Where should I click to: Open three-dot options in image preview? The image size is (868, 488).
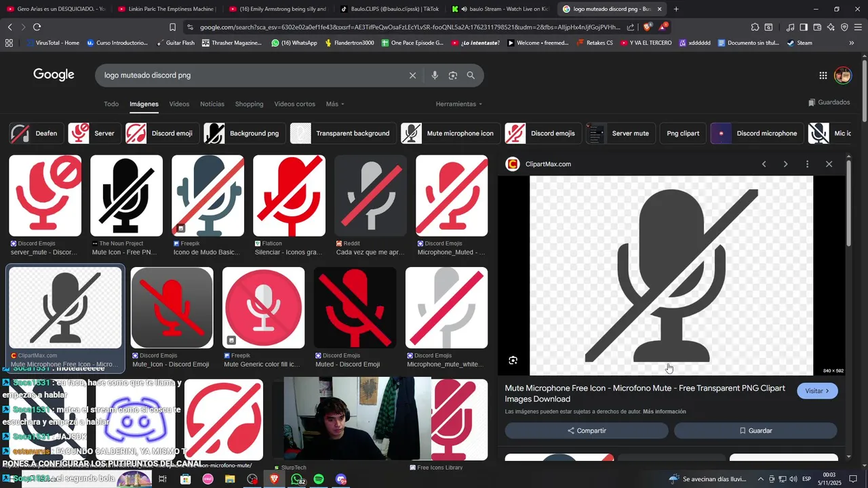point(807,164)
